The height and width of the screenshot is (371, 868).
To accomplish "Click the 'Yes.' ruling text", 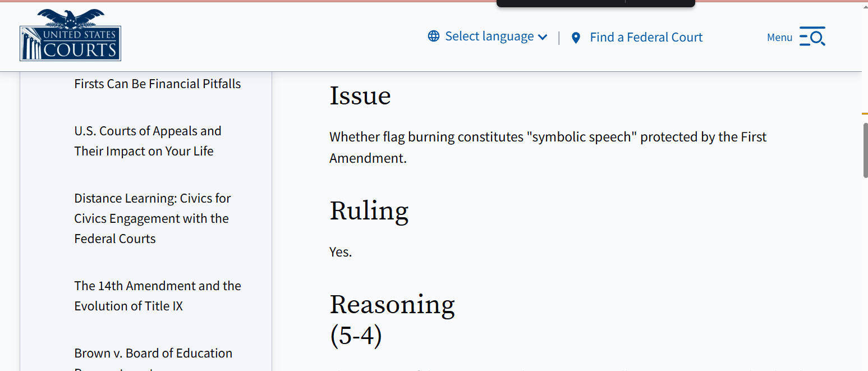I will (341, 252).
